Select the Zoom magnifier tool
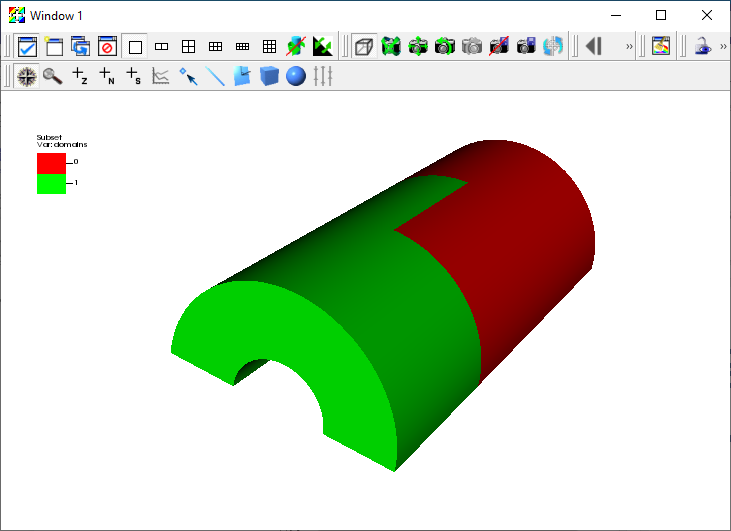This screenshot has width=731, height=531. tap(52, 76)
